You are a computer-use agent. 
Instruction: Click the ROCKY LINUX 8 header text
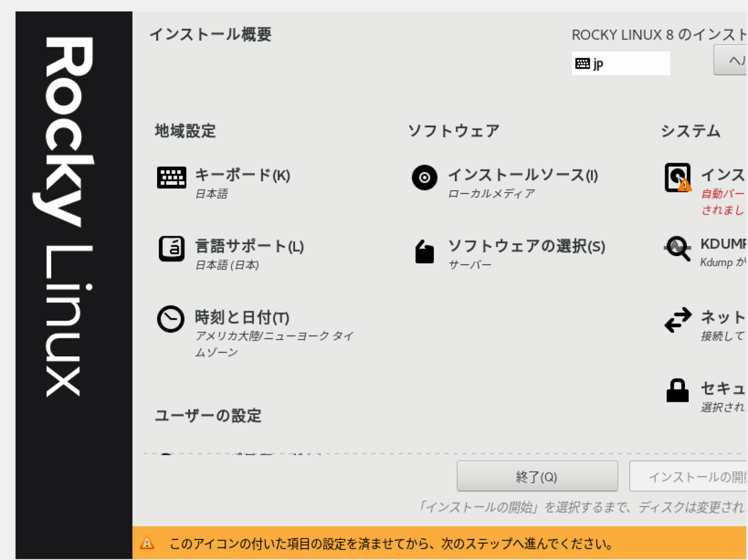(659, 35)
